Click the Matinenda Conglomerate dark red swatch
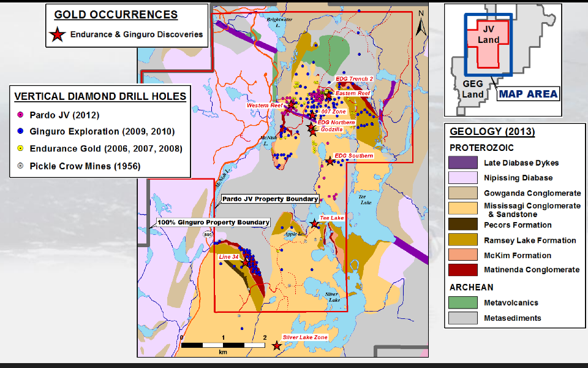 462,270
